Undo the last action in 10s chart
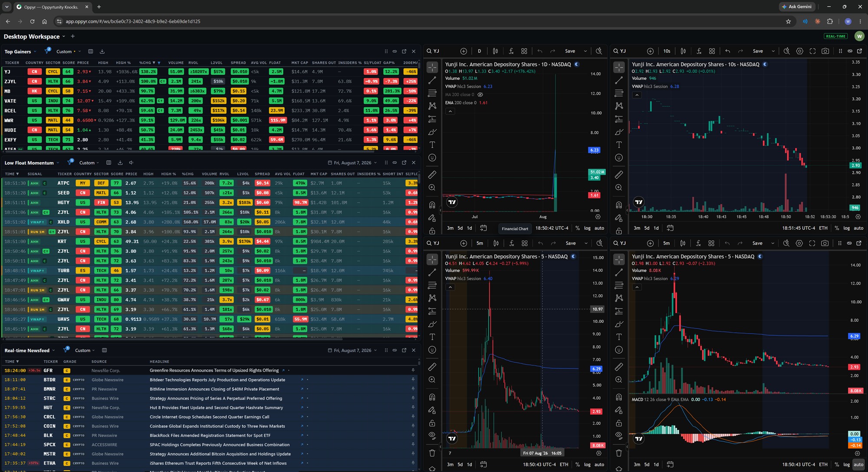 coord(728,51)
